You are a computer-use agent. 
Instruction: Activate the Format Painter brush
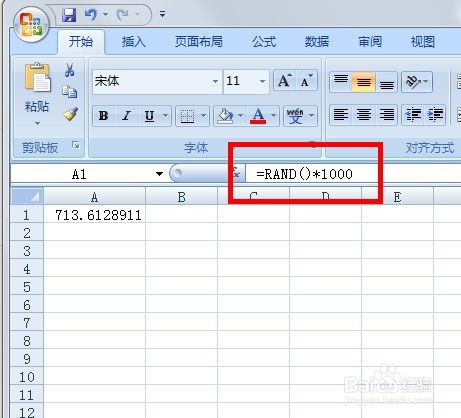click(x=70, y=114)
